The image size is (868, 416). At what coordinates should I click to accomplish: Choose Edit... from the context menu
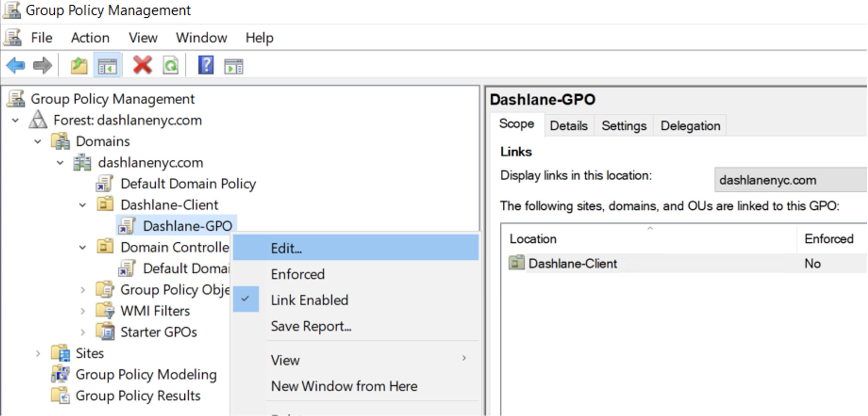[286, 248]
